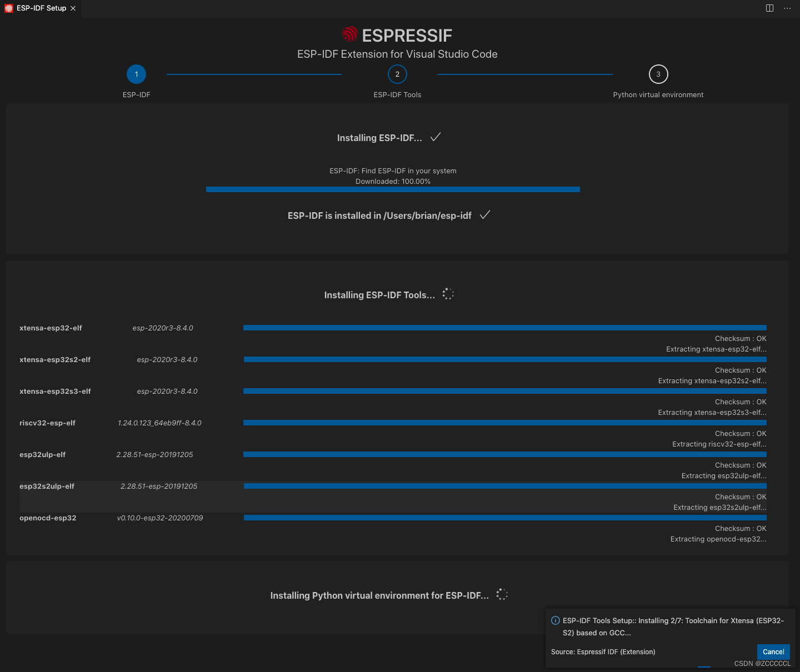Click the Espressif logo in the ESP-IDF Setup tab
800x672 pixels.
click(8, 8)
